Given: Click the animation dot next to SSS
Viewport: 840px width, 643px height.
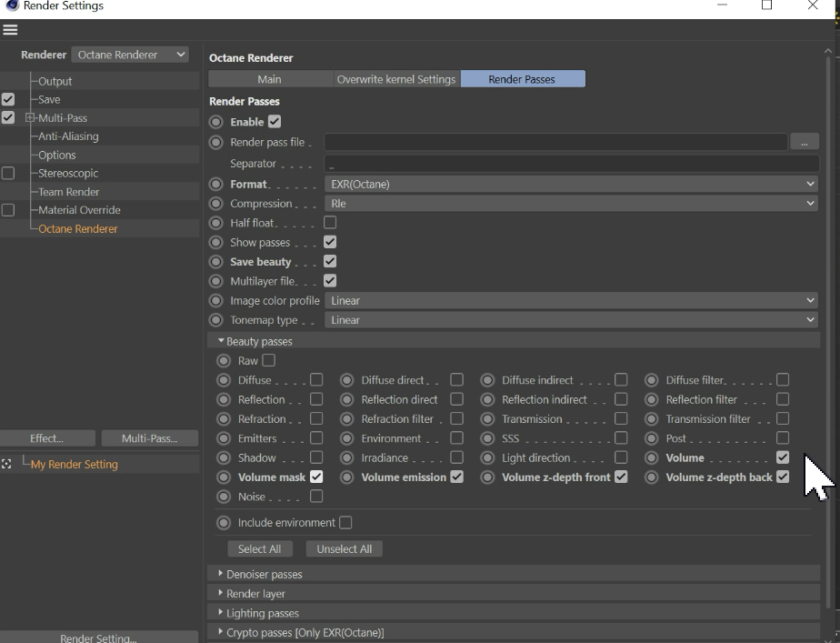Looking at the screenshot, I should pos(487,438).
